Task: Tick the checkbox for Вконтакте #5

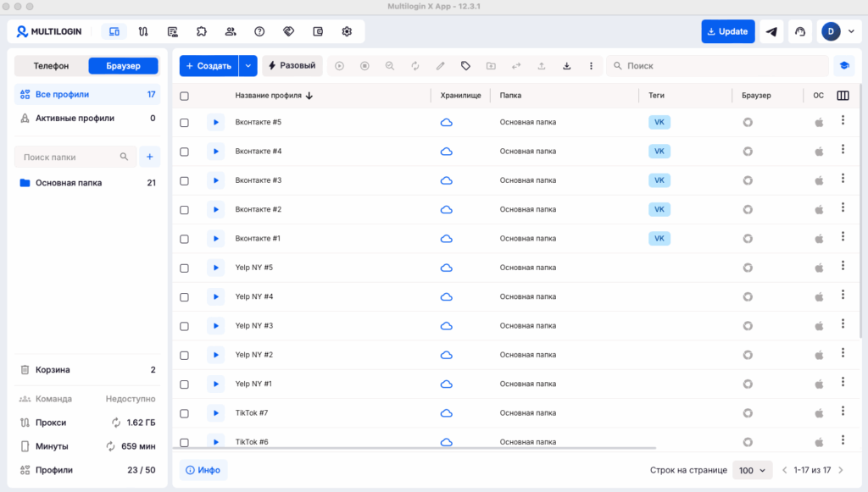Action: pyautogui.click(x=184, y=122)
